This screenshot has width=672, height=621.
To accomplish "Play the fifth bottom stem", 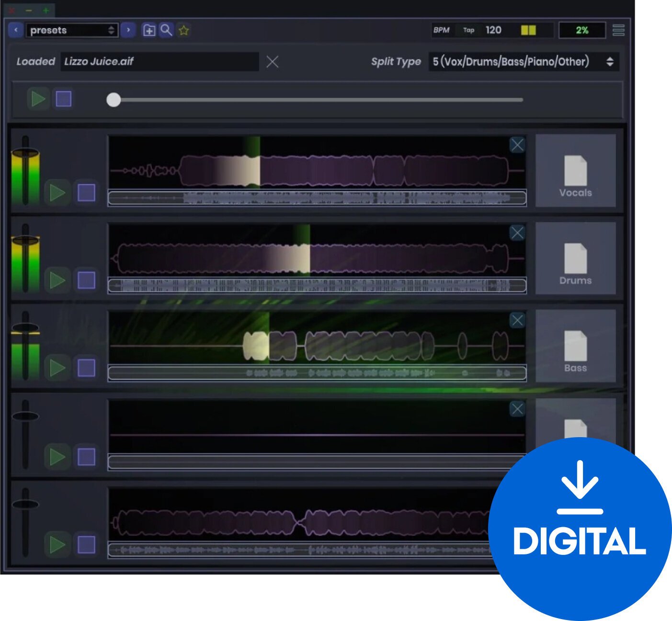I will (x=57, y=544).
